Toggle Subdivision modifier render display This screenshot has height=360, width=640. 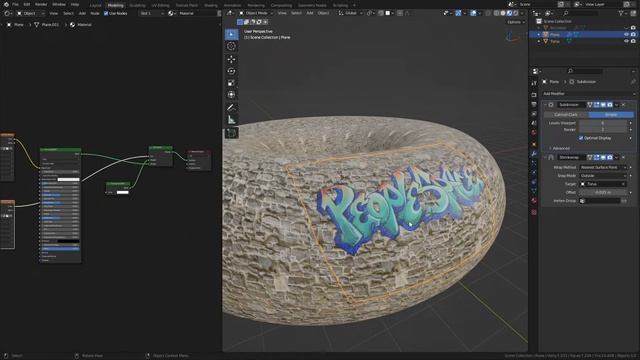pyautogui.click(x=610, y=105)
